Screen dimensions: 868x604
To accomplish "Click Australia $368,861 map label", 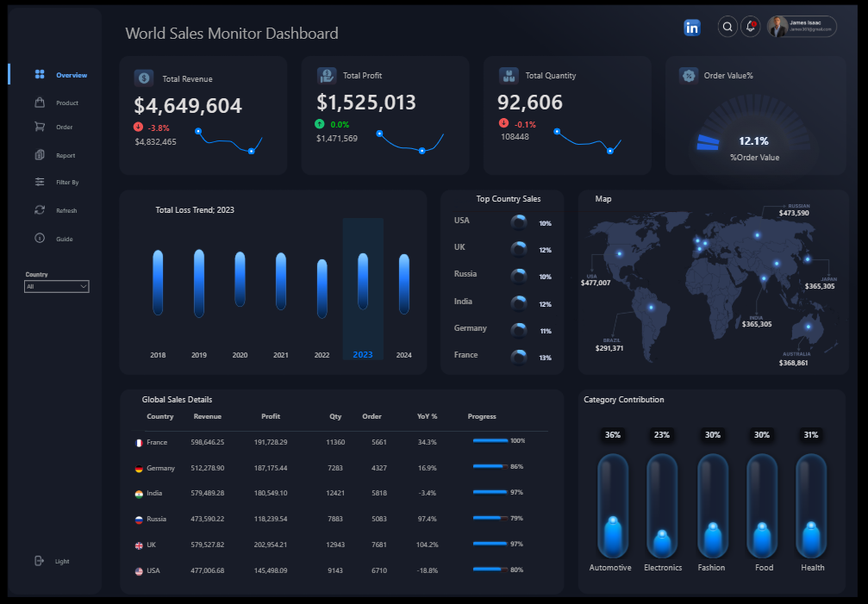I will [794, 359].
